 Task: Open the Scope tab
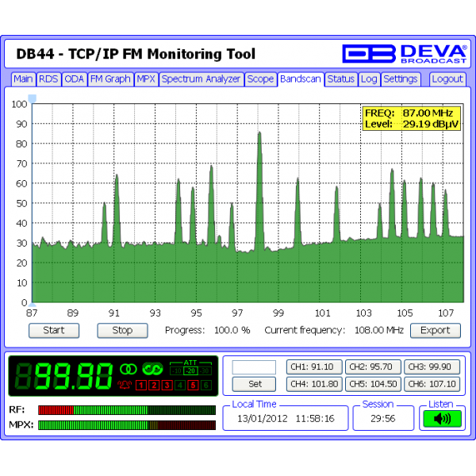(260, 79)
